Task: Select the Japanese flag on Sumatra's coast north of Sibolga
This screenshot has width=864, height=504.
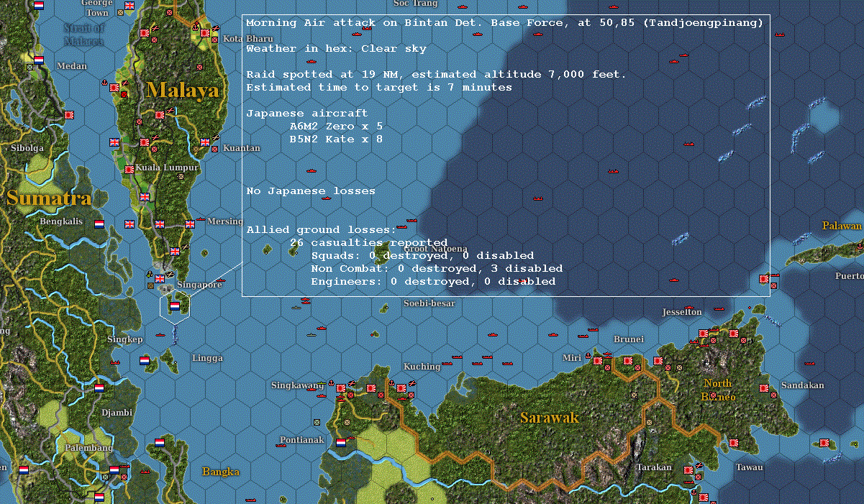Action: click(69, 115)
